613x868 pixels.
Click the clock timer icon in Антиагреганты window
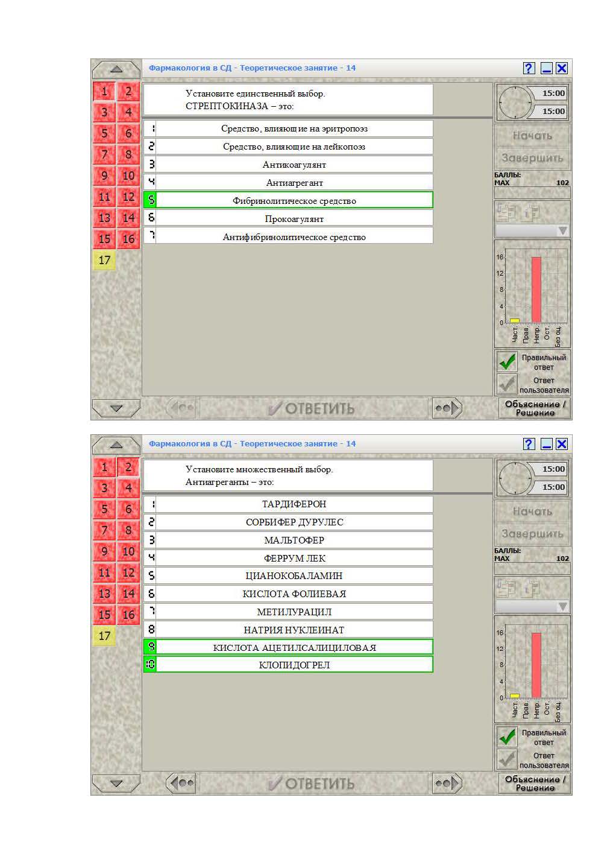click(x=515, y=478)
